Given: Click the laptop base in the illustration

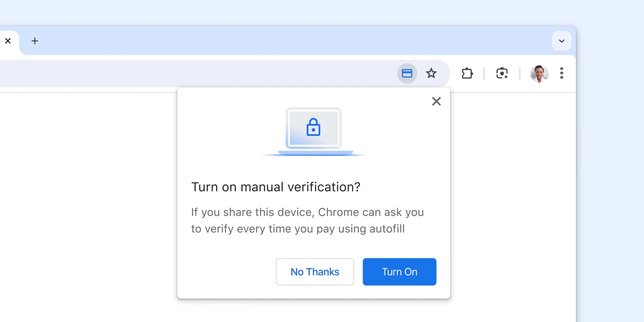Looking at the screenshot, I should tap(315, 153).
